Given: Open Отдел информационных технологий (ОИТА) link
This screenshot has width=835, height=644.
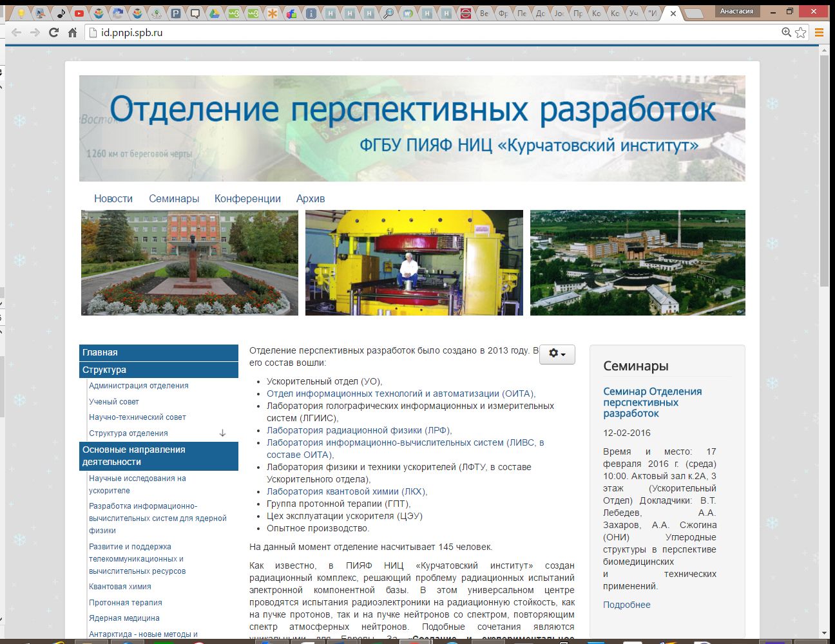Looking at the screenshot, I should pyautogui.click(x=401, y=393).
